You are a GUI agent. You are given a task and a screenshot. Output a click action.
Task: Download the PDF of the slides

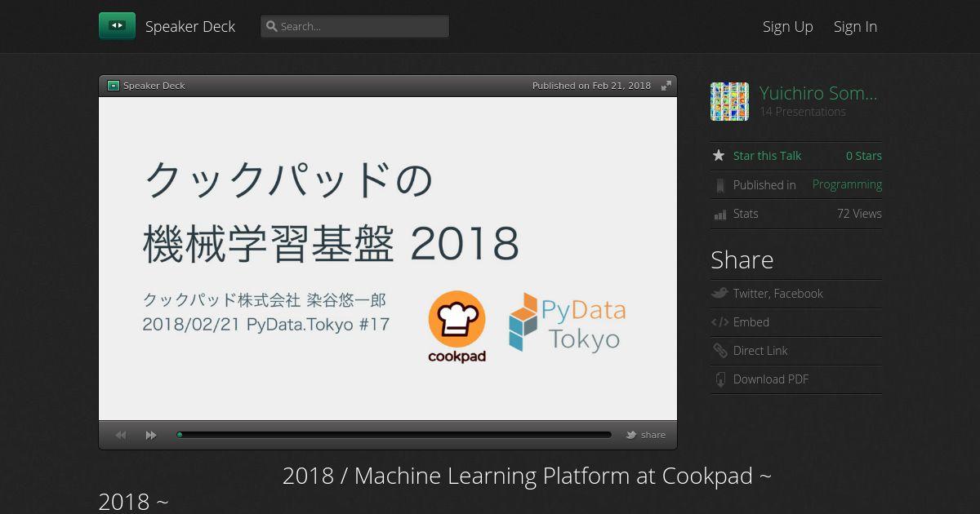pos(771,379)
